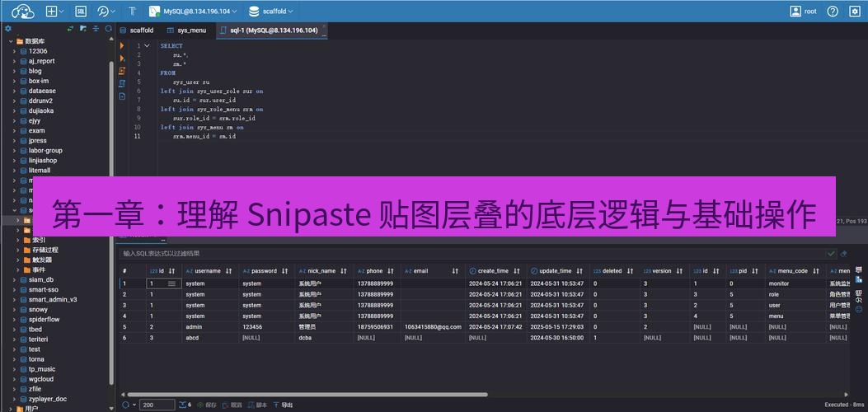Toggle sort on version column
Image resolution: width=868 pixels, height=412 pixels.
679,271
